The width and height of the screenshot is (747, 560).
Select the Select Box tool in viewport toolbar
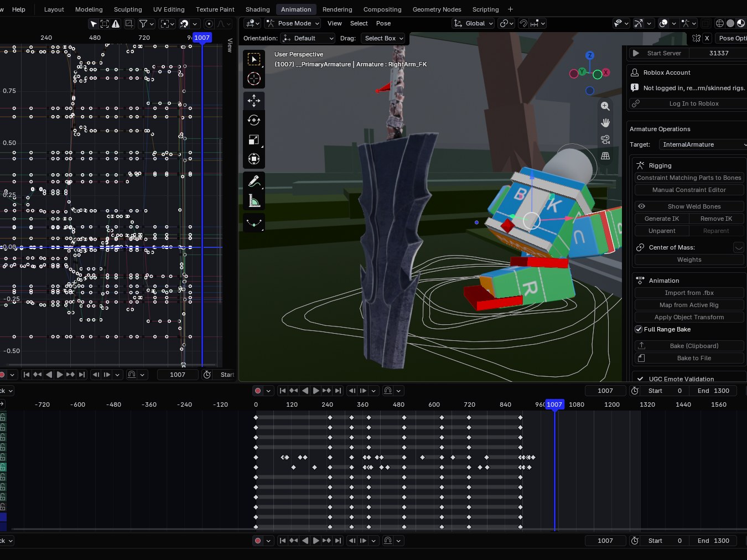click(x=254, y=59)
